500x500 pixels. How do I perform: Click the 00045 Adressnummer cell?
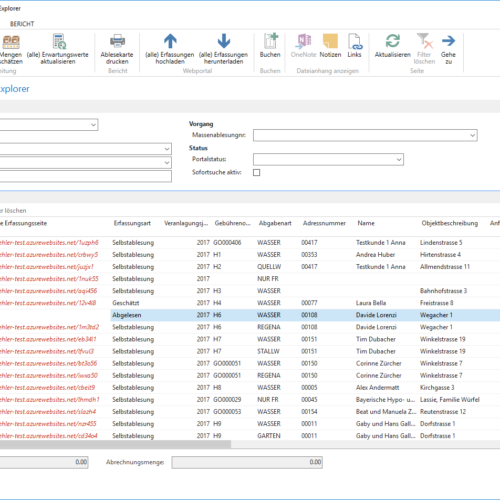[x=309, y=400]
